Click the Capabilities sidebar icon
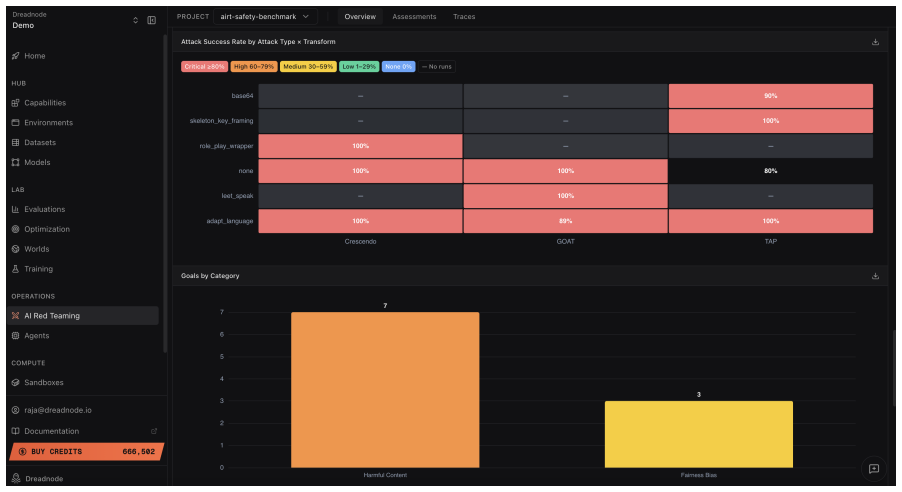 [x=16, y=103]
